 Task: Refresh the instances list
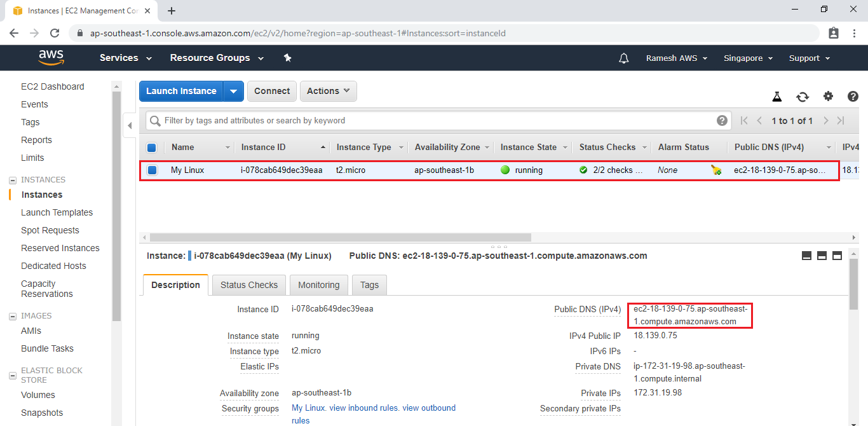(x=803, y=97)
